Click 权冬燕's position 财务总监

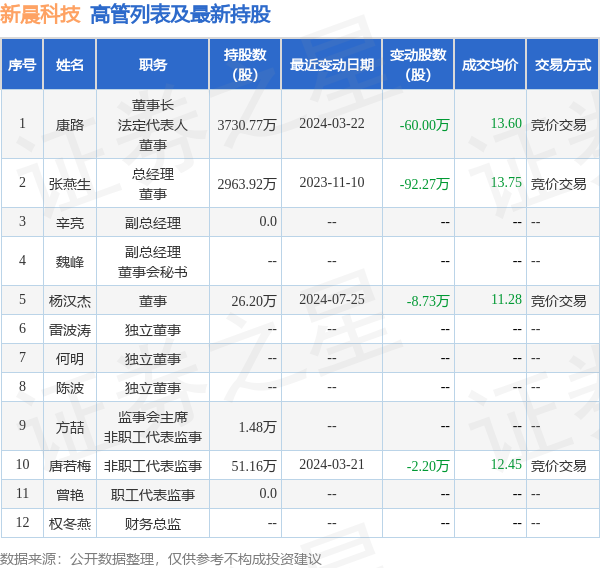tap(153, 524)
